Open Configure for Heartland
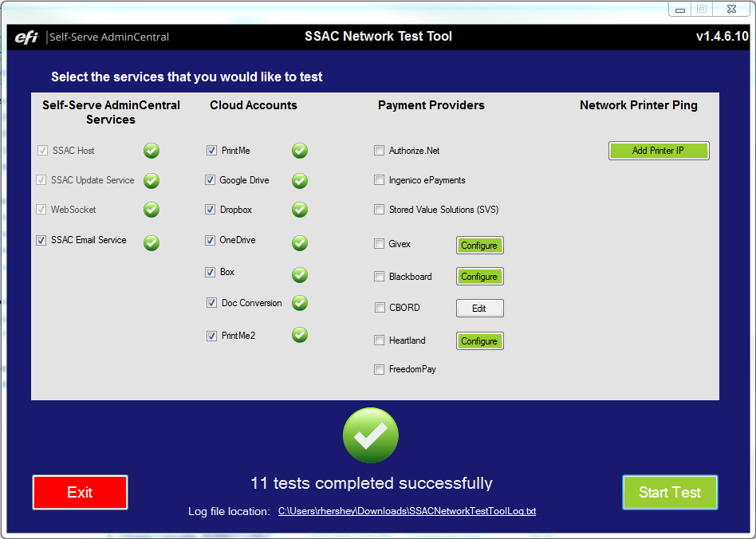This screenshot has width=756, height=539. click(x=480, y=341)
